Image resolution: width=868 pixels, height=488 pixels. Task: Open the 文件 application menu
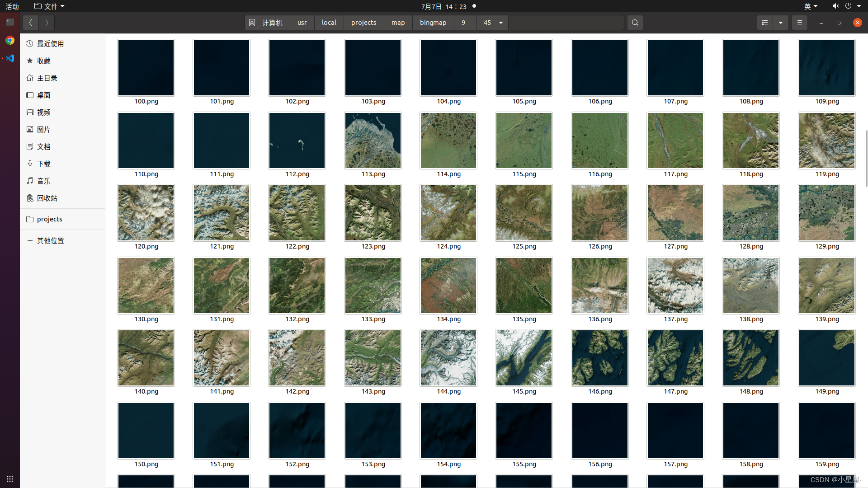click(x=50, y=6)
